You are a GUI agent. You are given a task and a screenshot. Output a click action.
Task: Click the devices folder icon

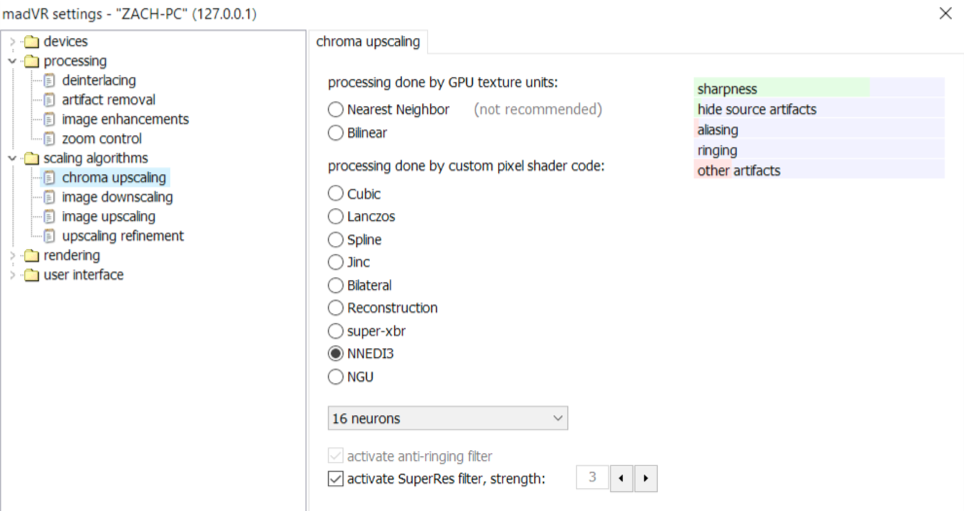click(31, 42)
